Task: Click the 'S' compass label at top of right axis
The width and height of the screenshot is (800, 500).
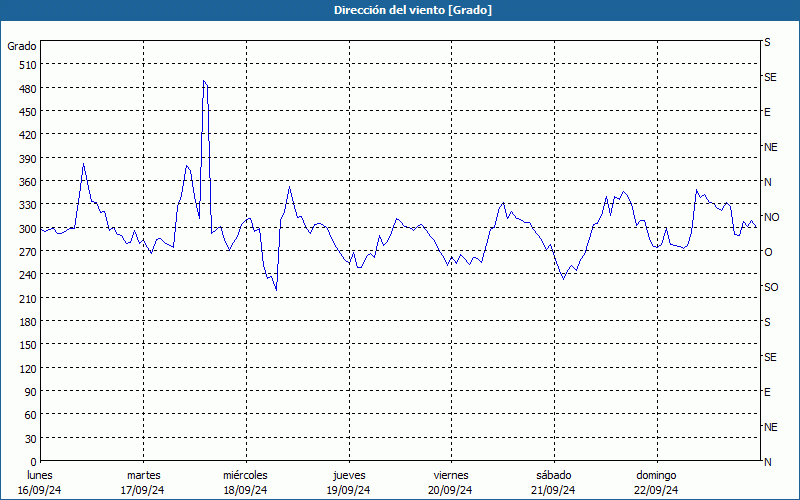Action: tap(767, 42)
